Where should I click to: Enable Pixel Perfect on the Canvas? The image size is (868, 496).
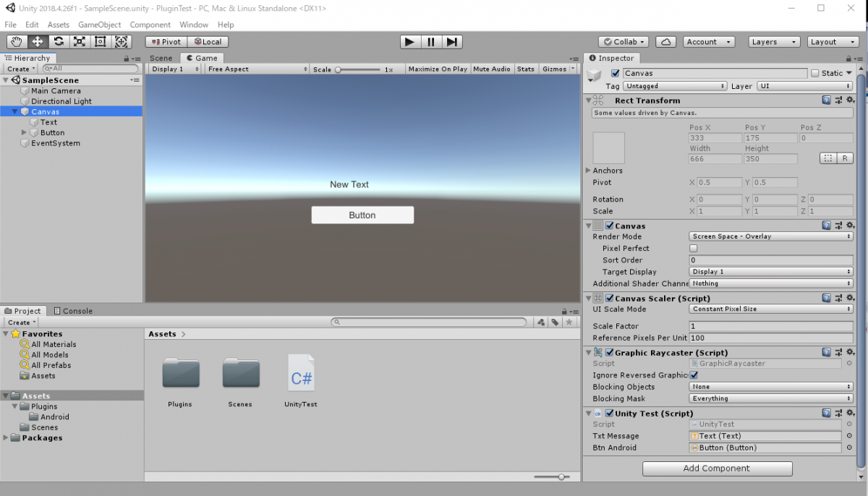coord(693,248)
